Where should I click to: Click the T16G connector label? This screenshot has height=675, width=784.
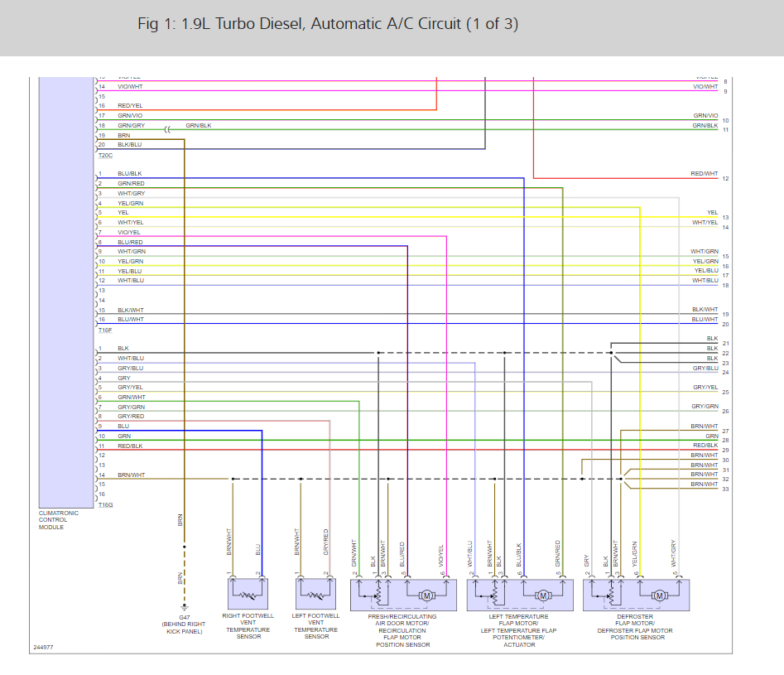[x=105, y=505]
